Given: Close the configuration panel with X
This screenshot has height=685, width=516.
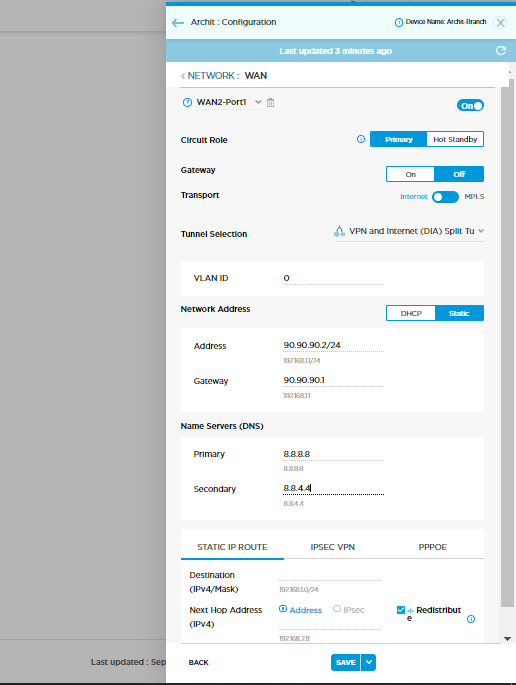Looking at the screenshot, I should coord(500,23).
